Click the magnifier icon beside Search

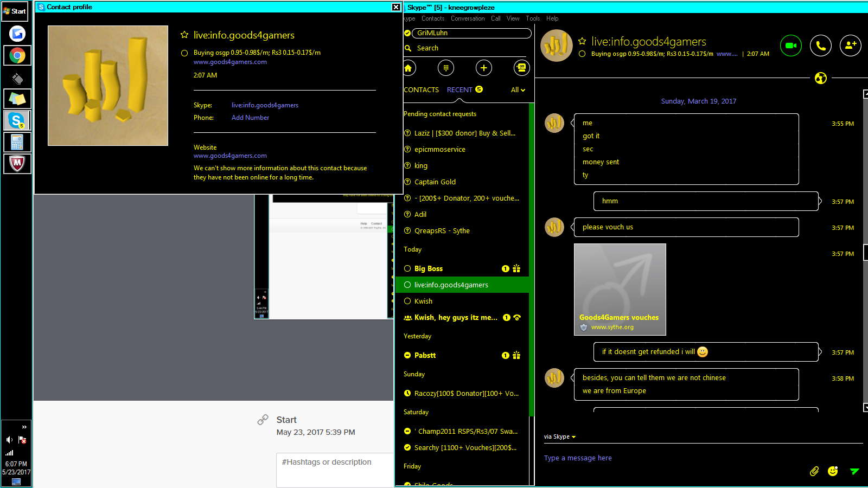coord(408,48)
